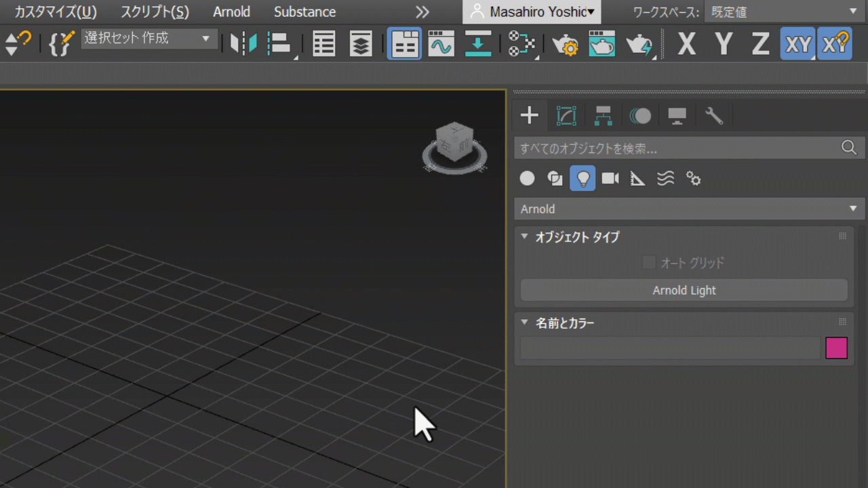Select the Lights category icon

[583, 178]
